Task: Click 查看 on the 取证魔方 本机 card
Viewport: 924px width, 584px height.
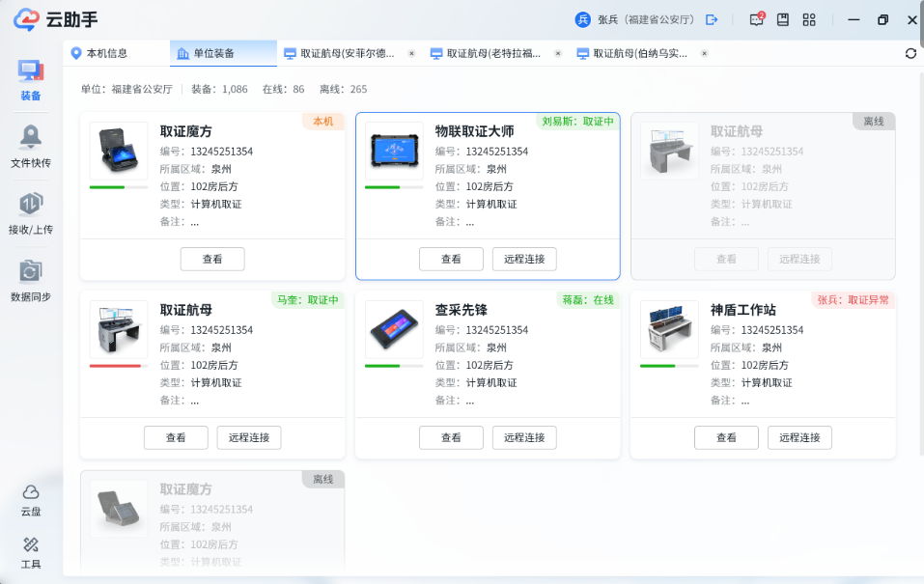Action: click(212, 259)
